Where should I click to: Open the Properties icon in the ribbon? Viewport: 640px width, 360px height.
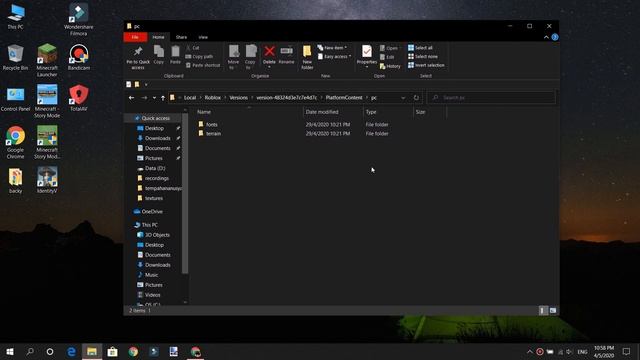coord(367,52)
